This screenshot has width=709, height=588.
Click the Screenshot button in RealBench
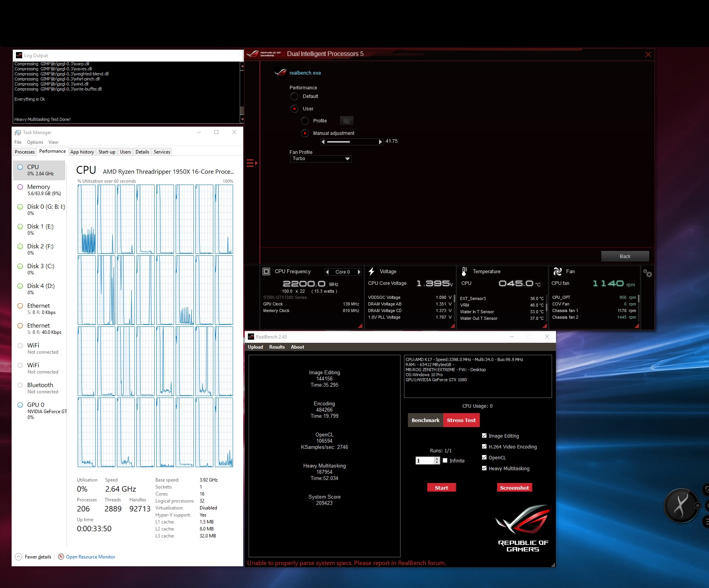click(x=514, y=488)
